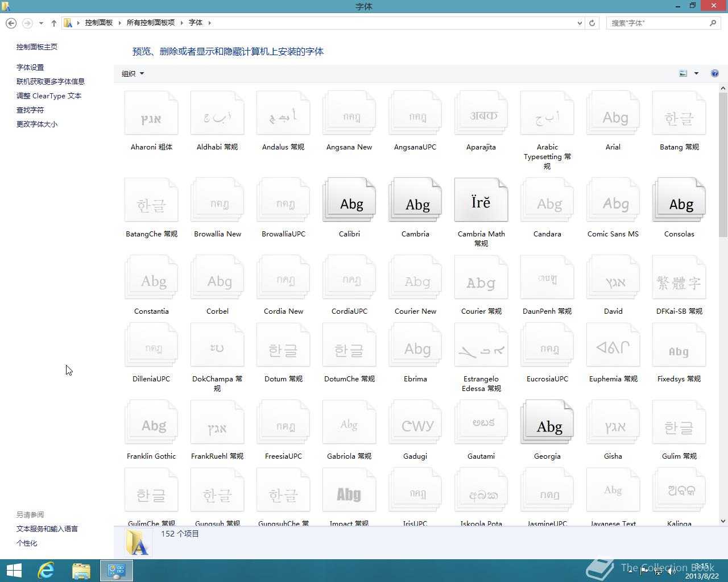Open 个性化 link

pos(27,543)
